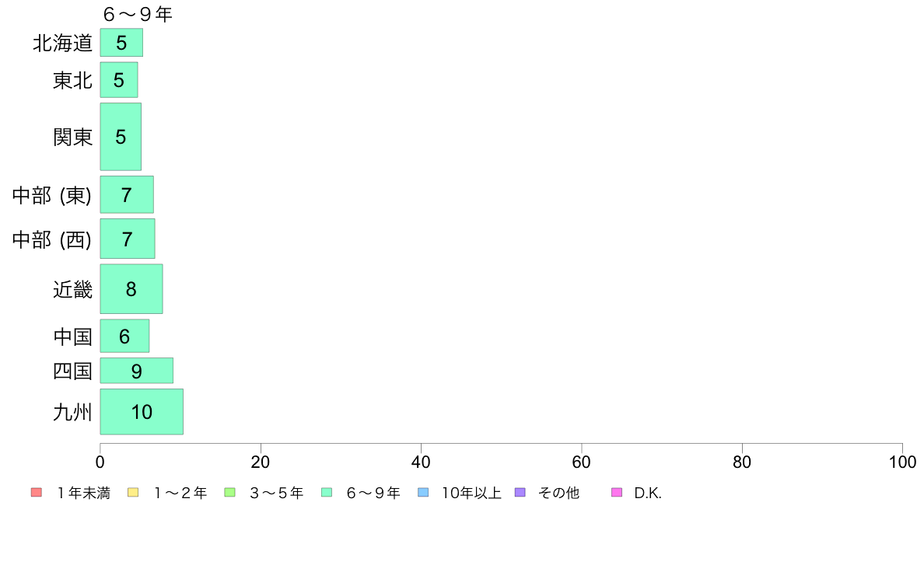Image resolution: width=924 pixels, height=572 pixels.
Task: Click the 中部 (東) bar showing 7
Action: click(x=127, y=194)
